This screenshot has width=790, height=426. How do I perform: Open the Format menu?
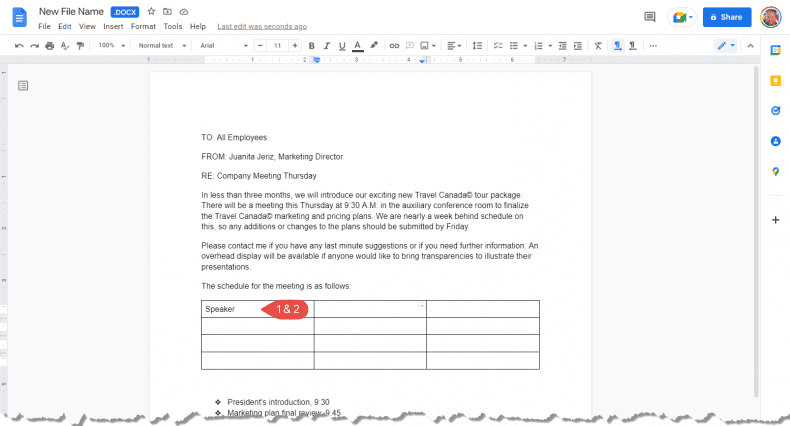[x=143, y=26]
